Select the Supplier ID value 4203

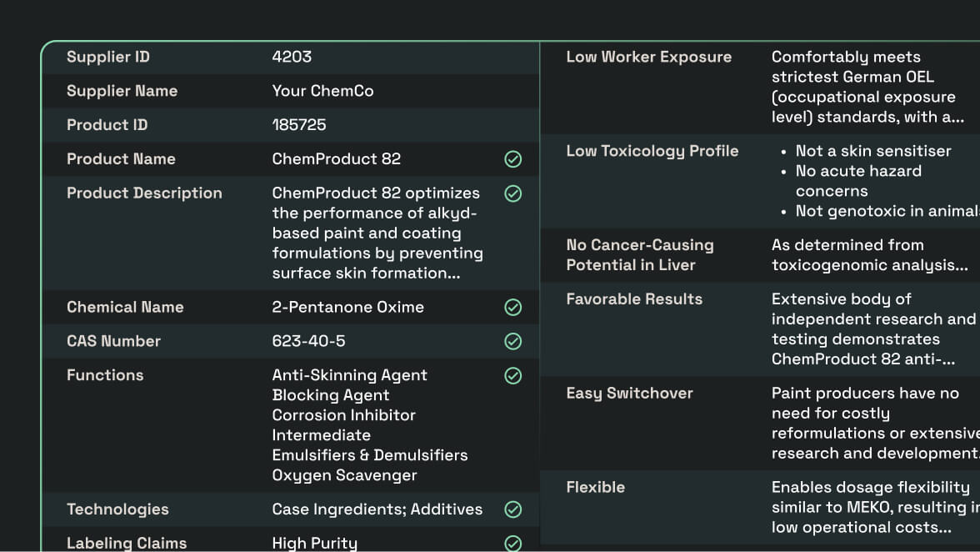click(x=292, y=57)
